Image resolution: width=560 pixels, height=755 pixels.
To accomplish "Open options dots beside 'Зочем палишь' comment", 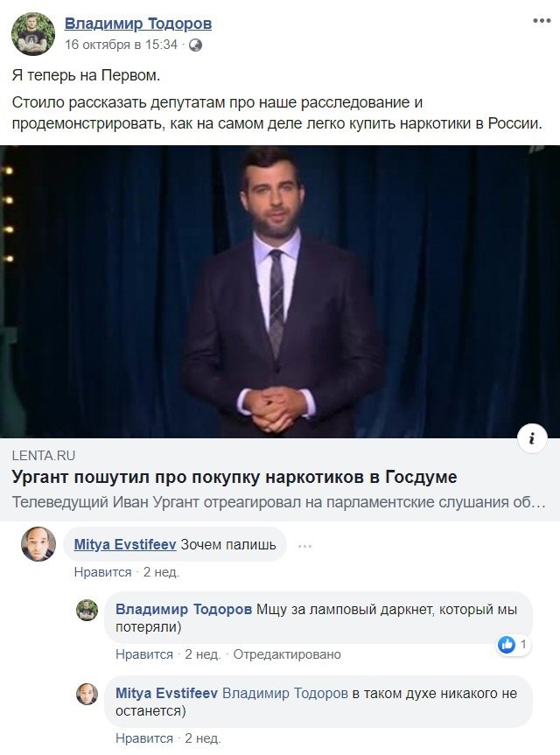I will pos(304,546).
